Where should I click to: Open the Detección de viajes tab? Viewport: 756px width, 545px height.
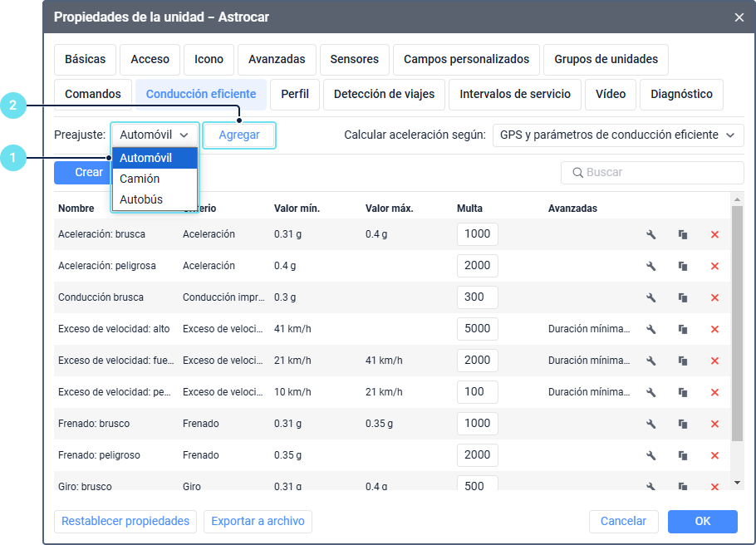click(384, 94)
